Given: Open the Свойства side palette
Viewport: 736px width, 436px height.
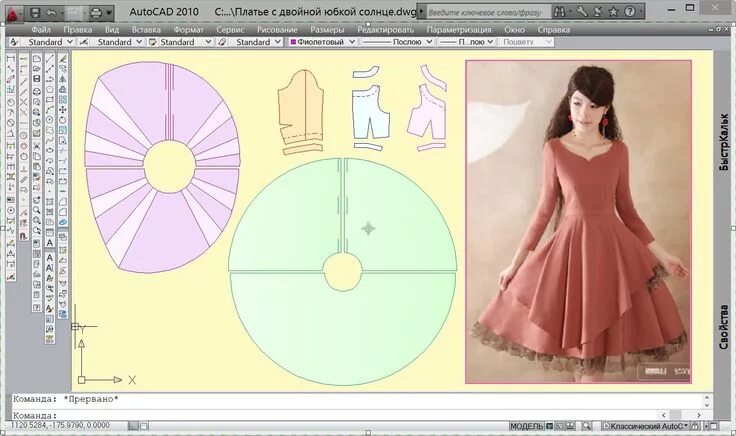Looking at the screenshot, I should tap(725, 326).
